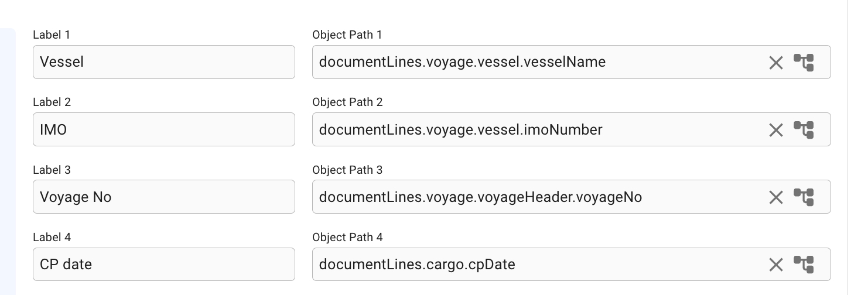Open object tree picker for Object Path 2
Screen dimensions: 868x295
[804, 129]
